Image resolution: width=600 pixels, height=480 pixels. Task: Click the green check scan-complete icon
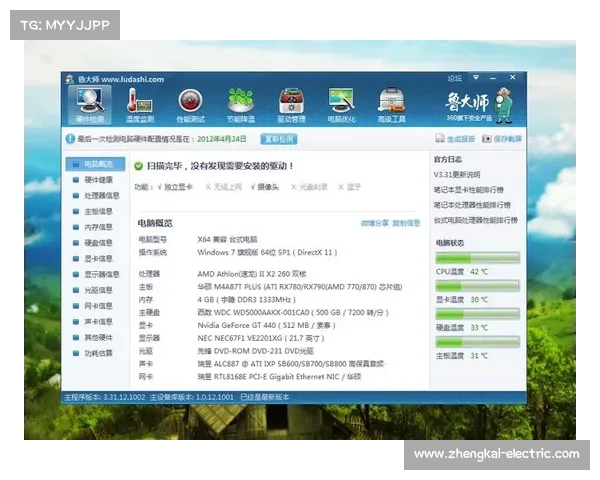[138, 166]
